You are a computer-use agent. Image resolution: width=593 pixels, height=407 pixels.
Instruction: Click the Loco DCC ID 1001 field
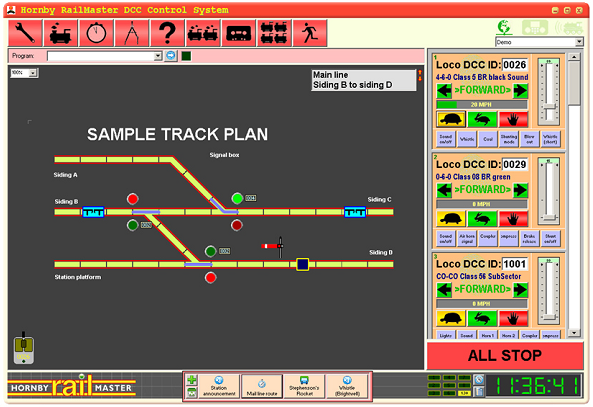(514, 264)
